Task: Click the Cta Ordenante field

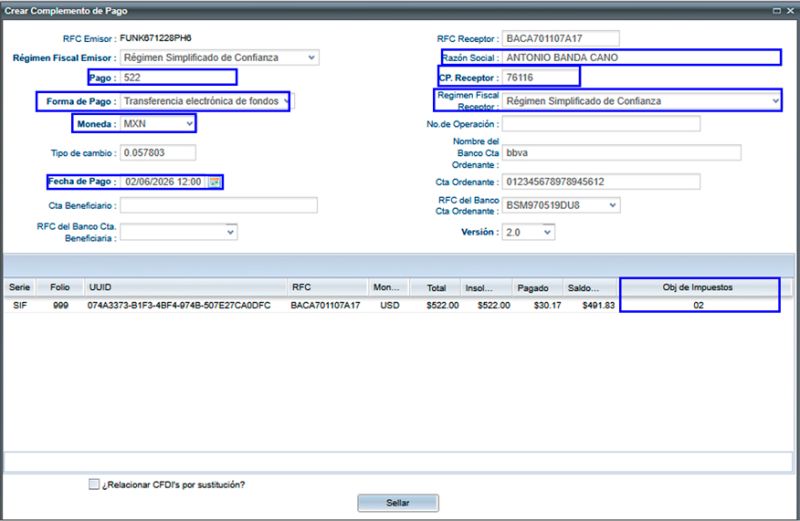Action: (601, 182)
